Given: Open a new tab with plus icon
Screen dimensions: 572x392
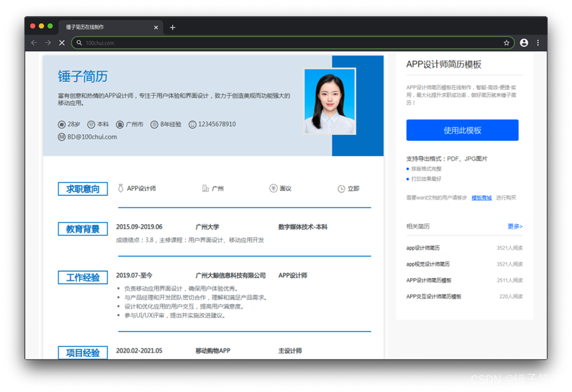Looking at the screenshot, I should coord(173,27).
